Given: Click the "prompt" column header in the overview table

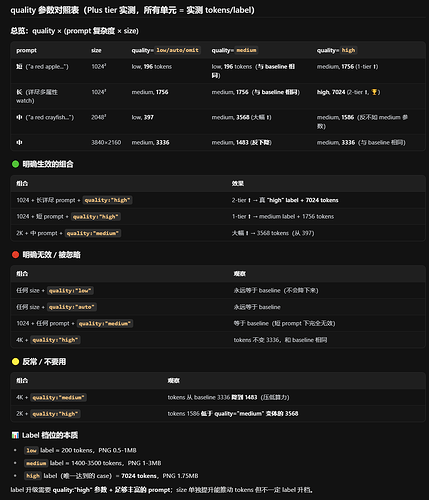Looking at the screenshot, I should click(26, 50).
